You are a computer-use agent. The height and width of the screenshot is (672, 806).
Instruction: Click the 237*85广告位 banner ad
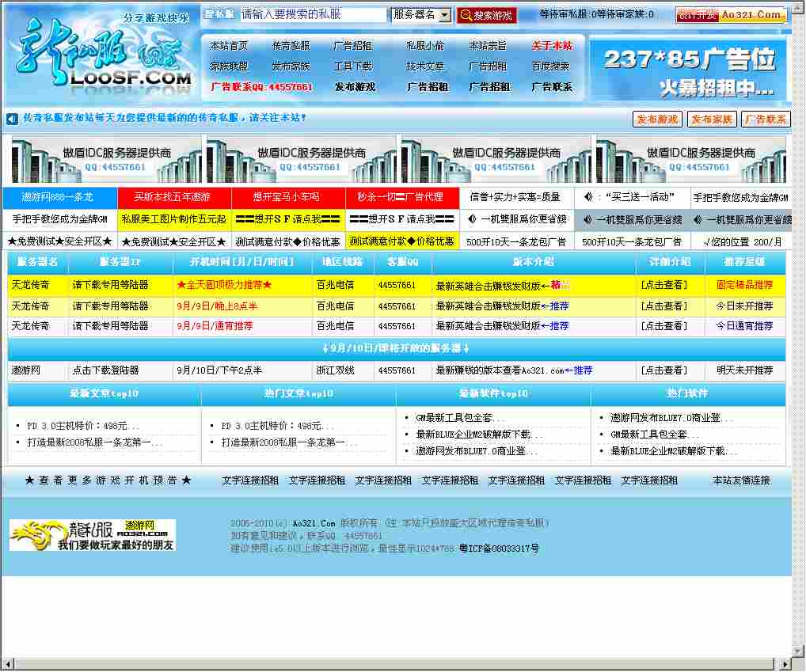pos(688,70)
